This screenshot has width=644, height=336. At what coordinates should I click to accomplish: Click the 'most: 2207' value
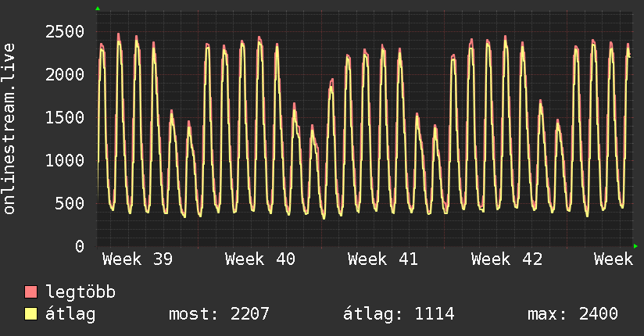click(219, 314)
